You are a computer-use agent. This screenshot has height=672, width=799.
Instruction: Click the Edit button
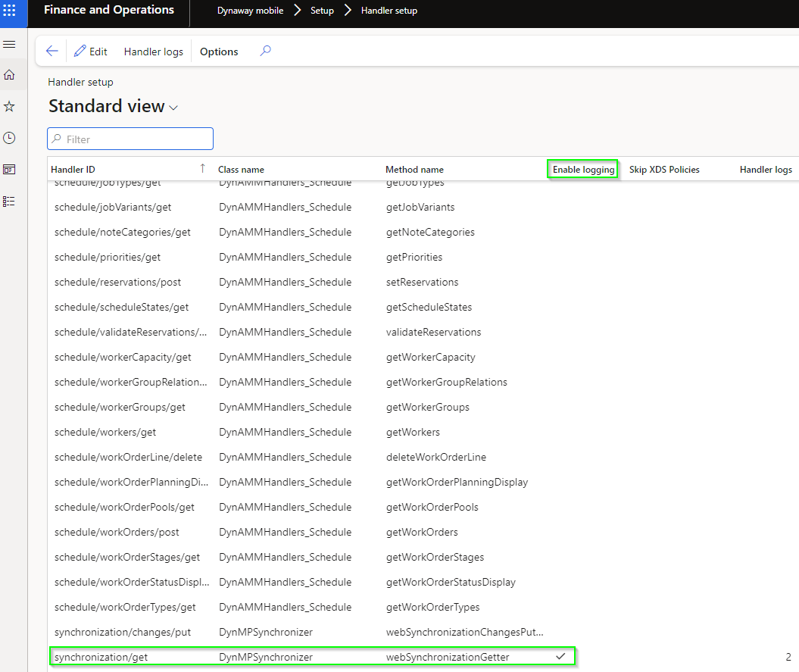point(91,51)
